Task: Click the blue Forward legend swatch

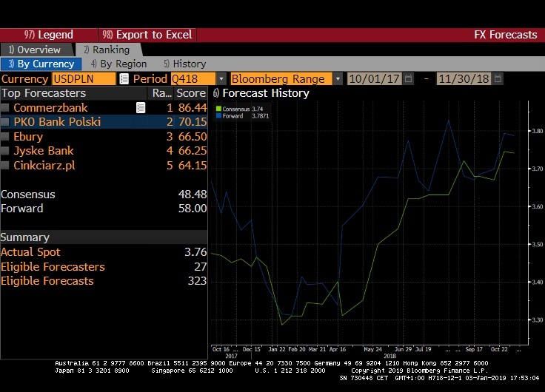Action: point(218,116)
